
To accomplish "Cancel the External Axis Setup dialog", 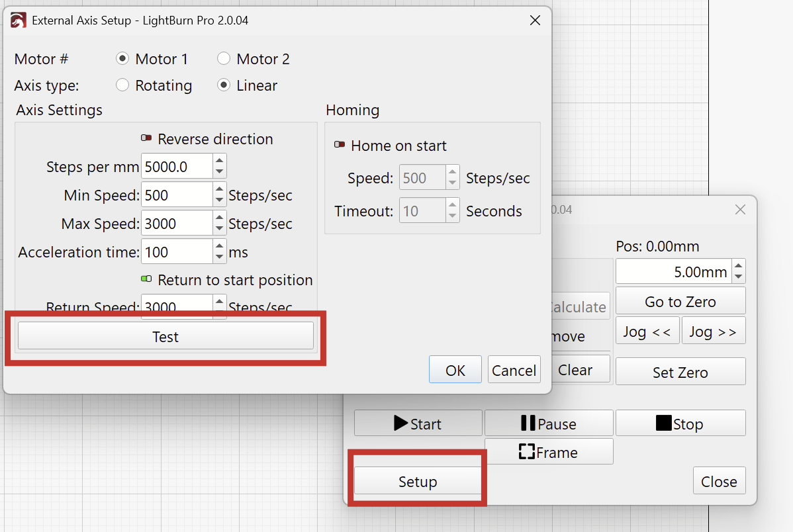I will (x=514, y=370).
